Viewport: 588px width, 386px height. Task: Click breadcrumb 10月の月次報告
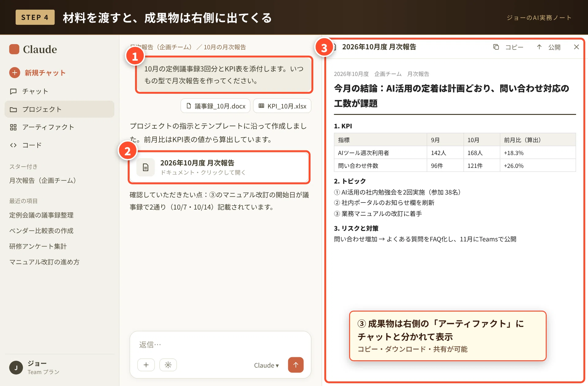225,47
